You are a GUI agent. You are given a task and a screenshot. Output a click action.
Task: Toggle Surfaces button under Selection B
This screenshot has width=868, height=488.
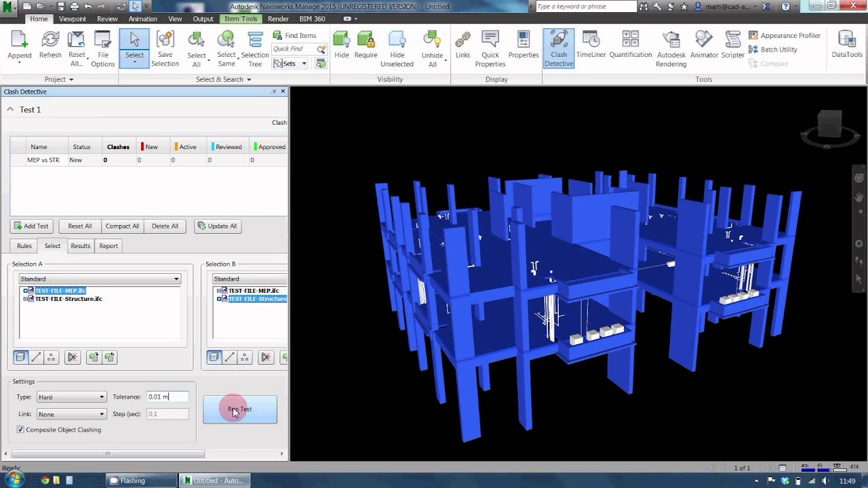[x=214, y=357]
